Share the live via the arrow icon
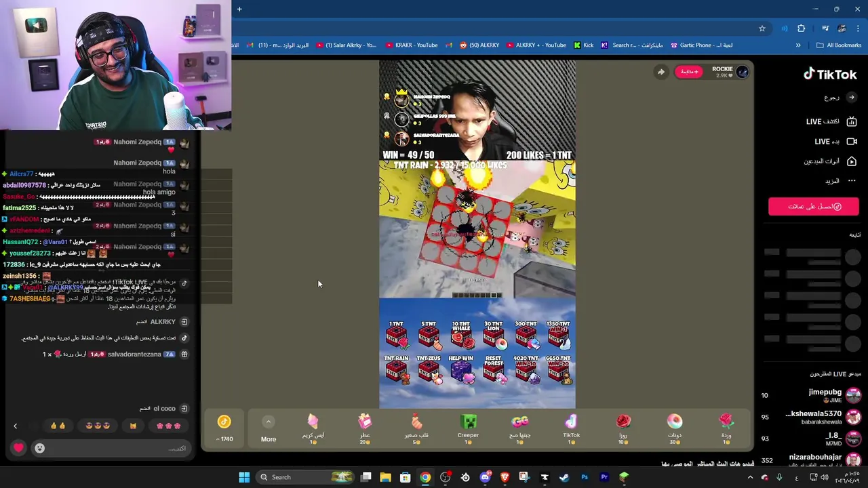868x488 pixels. click(660, 72)
